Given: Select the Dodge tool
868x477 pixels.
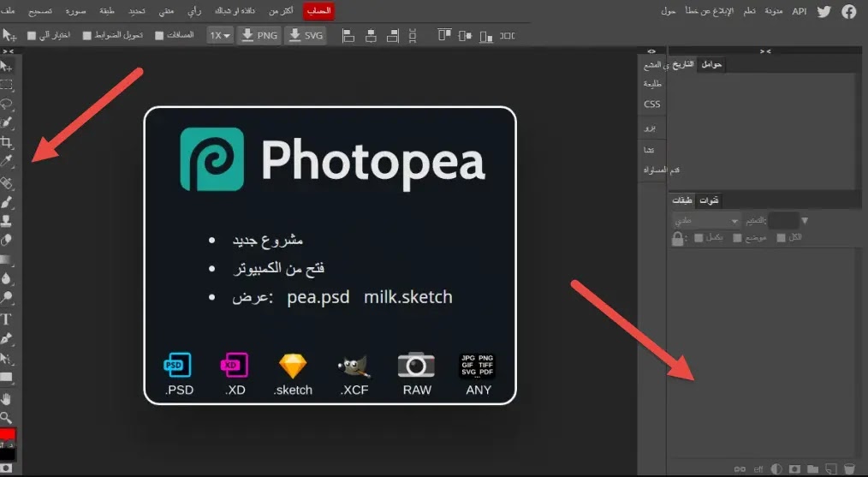Looking at the screenshot, I should coord(7,297).
